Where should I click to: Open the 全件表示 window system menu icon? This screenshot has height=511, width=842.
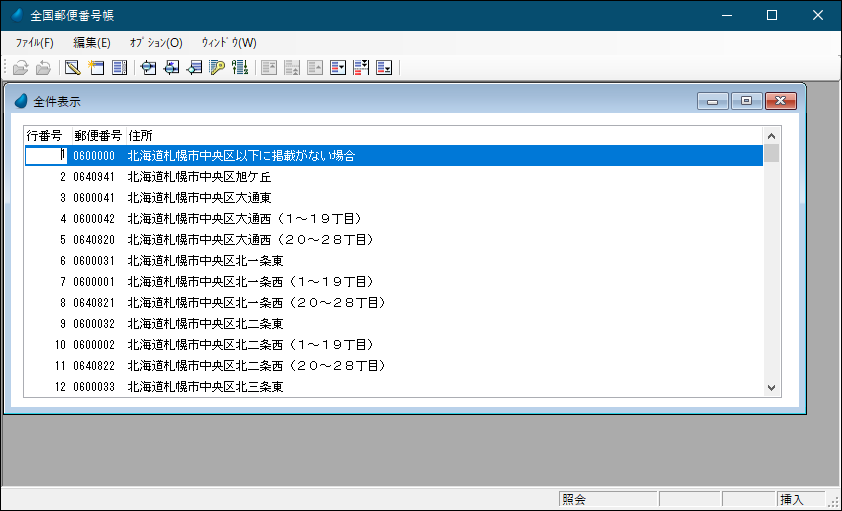(21, 101)
